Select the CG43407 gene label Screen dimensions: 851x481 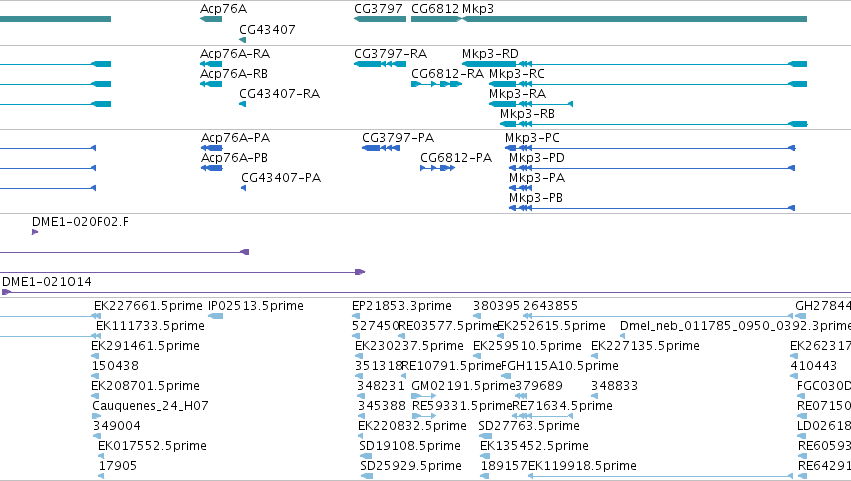[267, 29]
